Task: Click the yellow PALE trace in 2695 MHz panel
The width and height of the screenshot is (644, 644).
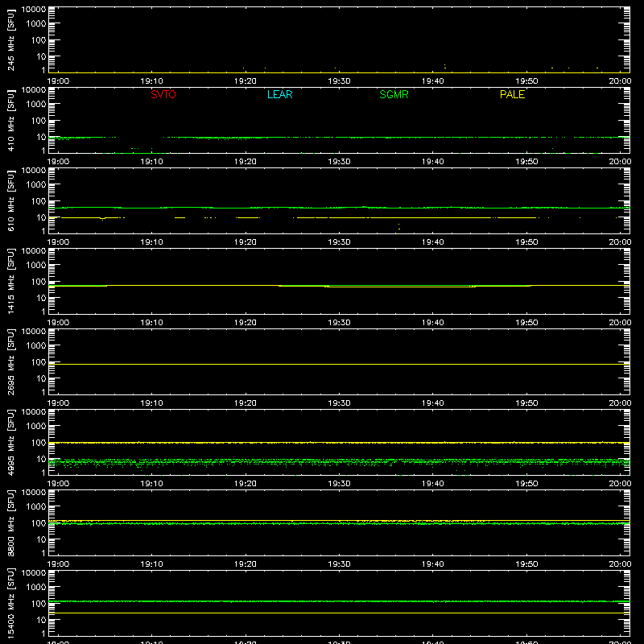Action: click(339, 365)
